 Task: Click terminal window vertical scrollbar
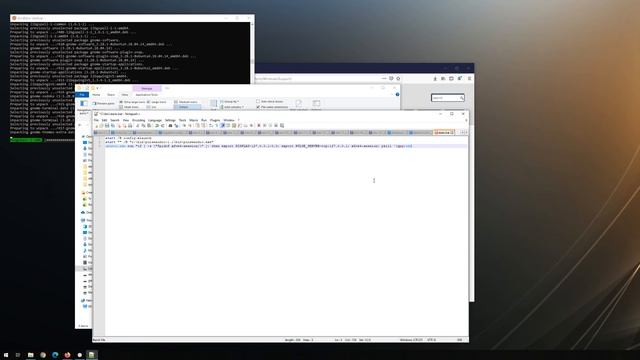(252, 53)
